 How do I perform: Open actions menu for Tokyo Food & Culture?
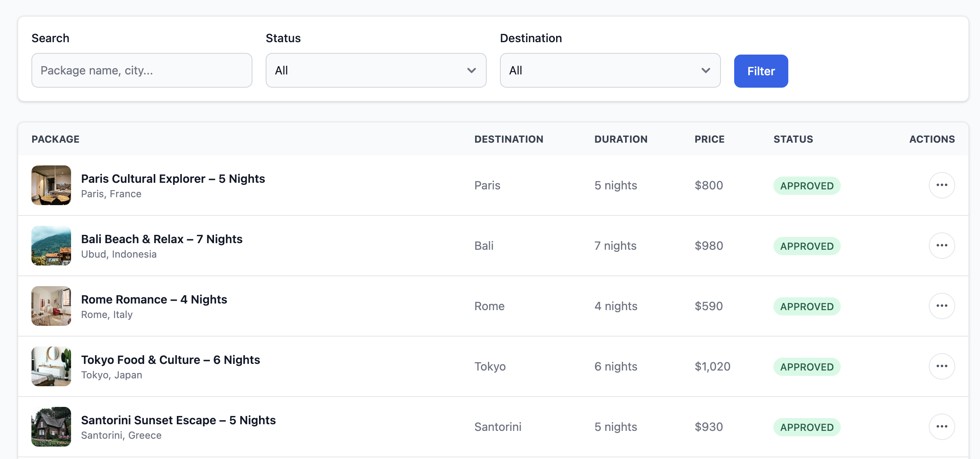tap(942, 366)
